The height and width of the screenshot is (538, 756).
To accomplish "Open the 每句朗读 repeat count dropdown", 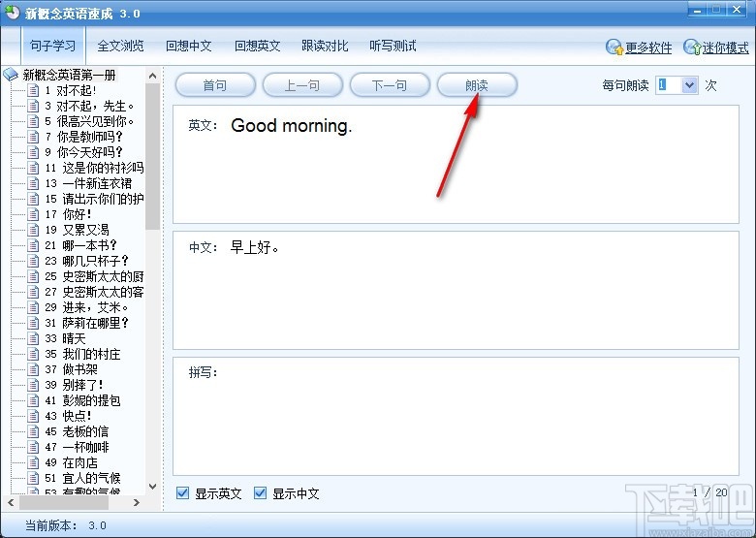I will tap(689, 85).
